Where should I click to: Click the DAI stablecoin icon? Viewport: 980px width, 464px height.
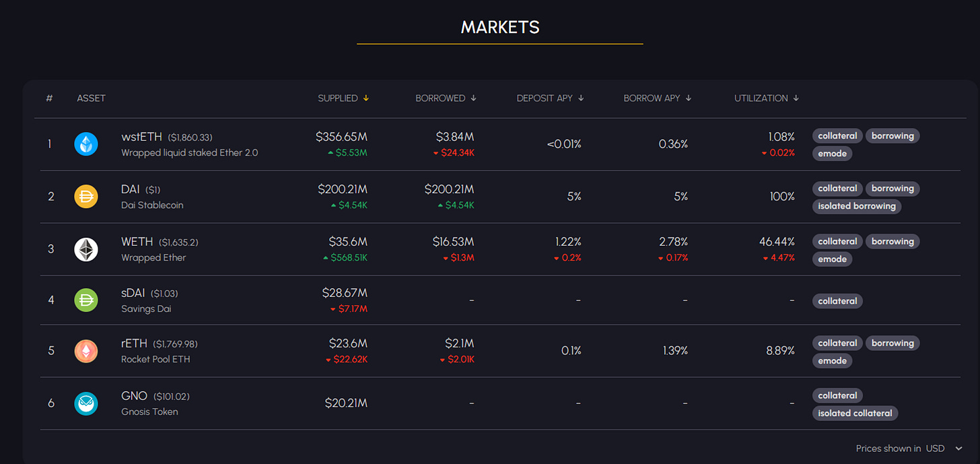click(x=86, y=197)
